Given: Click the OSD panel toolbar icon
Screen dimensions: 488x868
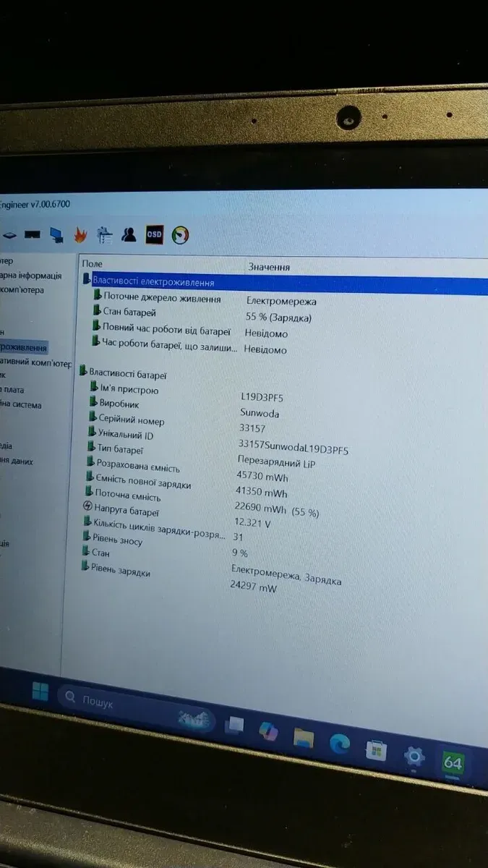Looking at the screenshot, I should tap(155, 234).
